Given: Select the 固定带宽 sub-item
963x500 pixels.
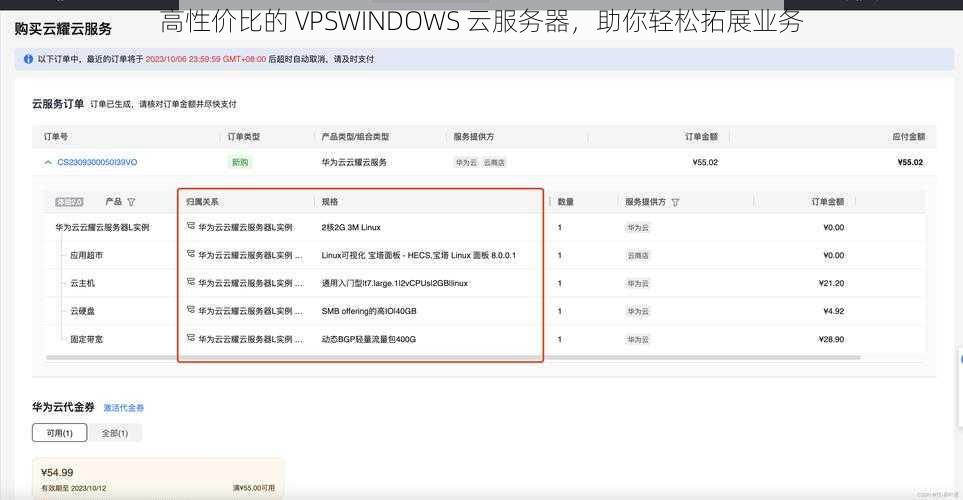Looking at the screenshot, I should [x=87, y=339].
